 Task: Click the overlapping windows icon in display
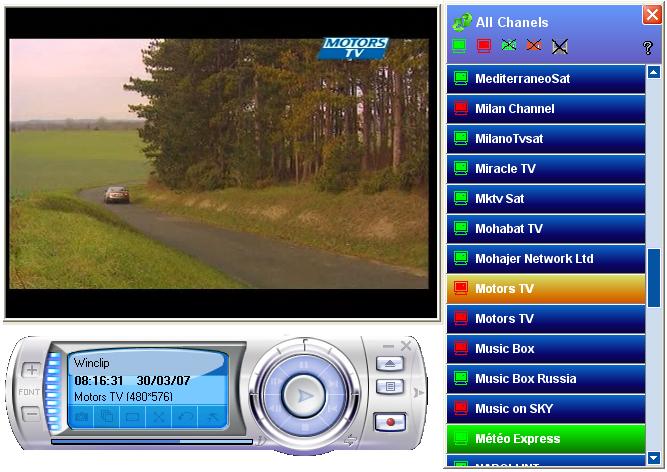pyautogui.click(x=106, y=417)
